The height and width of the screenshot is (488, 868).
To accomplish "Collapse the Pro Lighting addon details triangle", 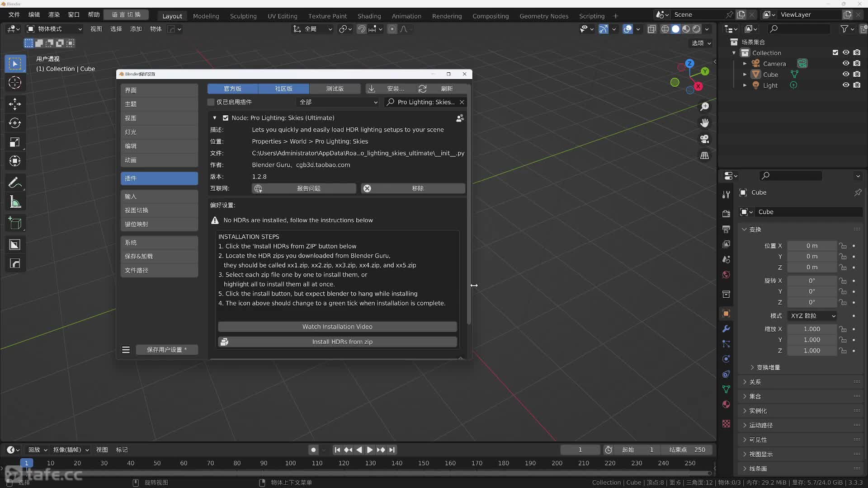I will pos(215,118).
